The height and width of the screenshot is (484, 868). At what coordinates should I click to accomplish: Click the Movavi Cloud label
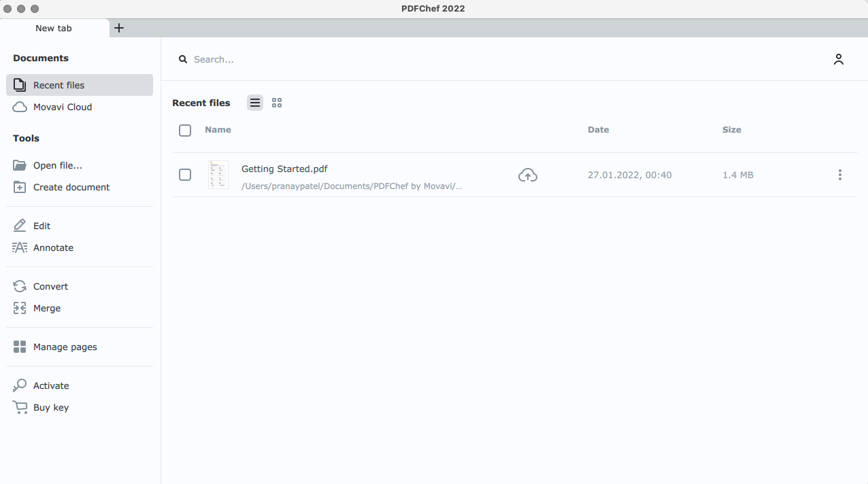[63, 107]
